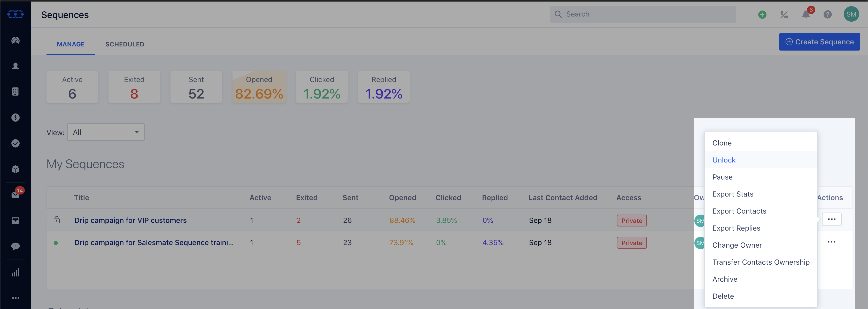868x309 pixels.
Task: Expand the View: All dropdown
Action: (x=105, y=132)
